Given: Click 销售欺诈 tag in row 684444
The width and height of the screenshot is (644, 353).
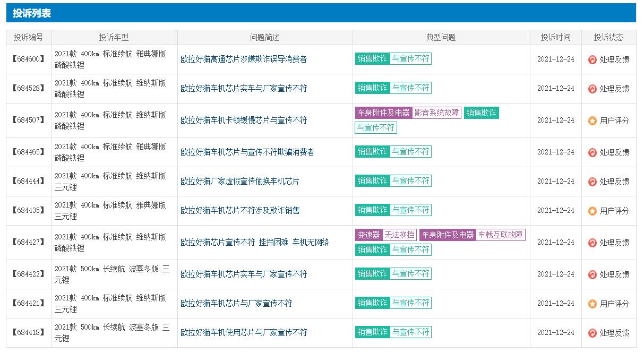Looking at the screenshot, I should (x=372, y=181).
